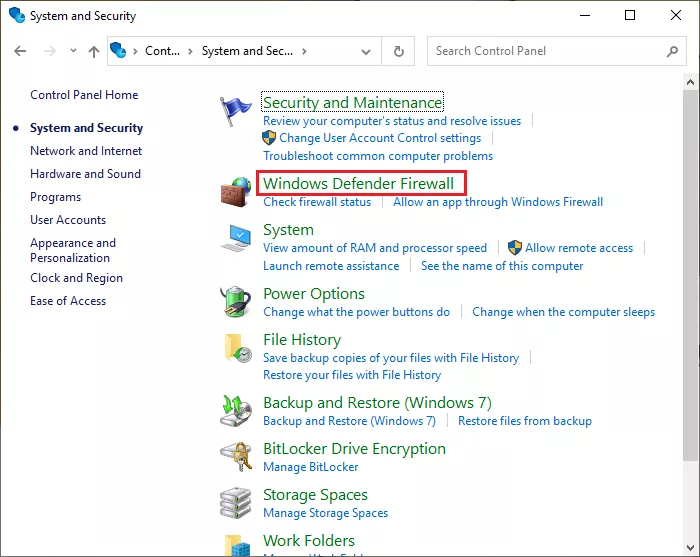Screen dimensions: 700x557
Task: Click the Work Folders icon
Action: [x=237, y=545]
